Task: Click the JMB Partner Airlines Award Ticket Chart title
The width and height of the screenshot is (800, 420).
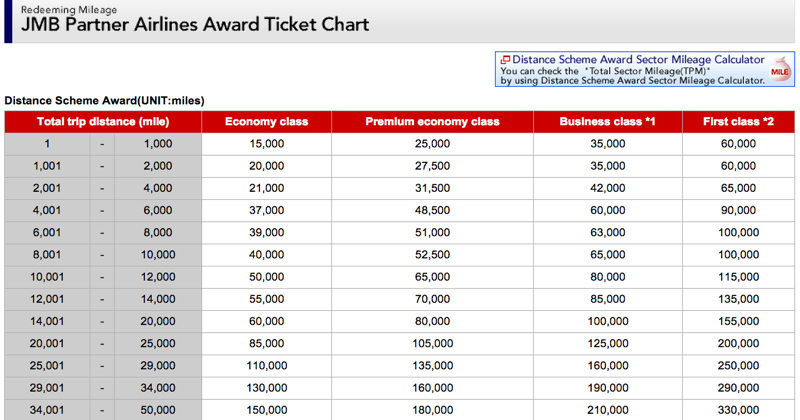Action: pos(195,25)
